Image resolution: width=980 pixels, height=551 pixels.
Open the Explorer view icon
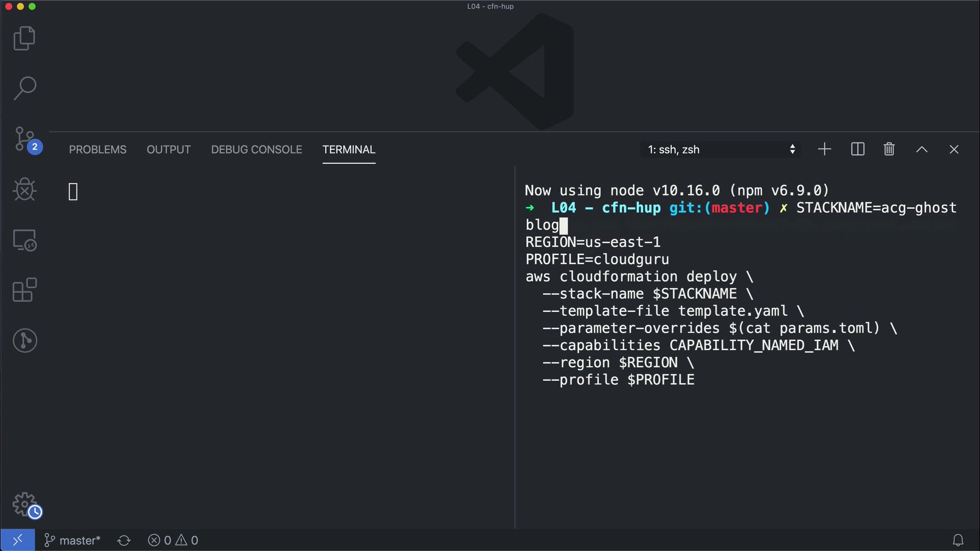(24, 38)
